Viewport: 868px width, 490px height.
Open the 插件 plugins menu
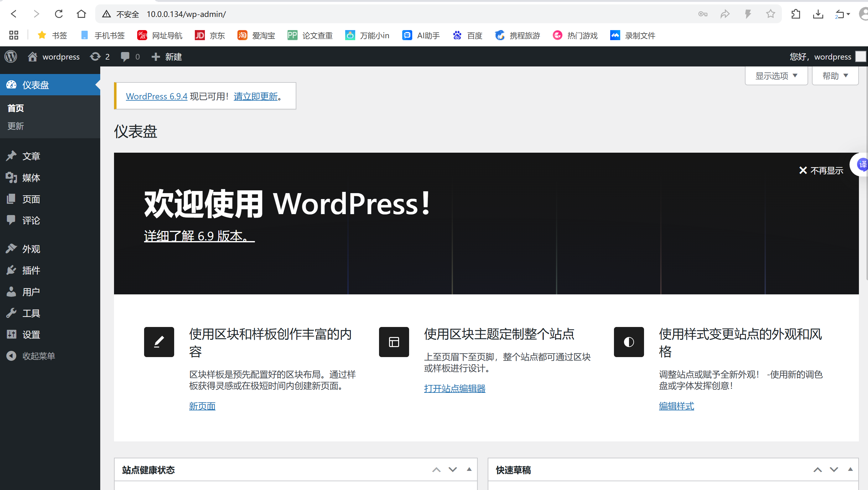(50, 270)
